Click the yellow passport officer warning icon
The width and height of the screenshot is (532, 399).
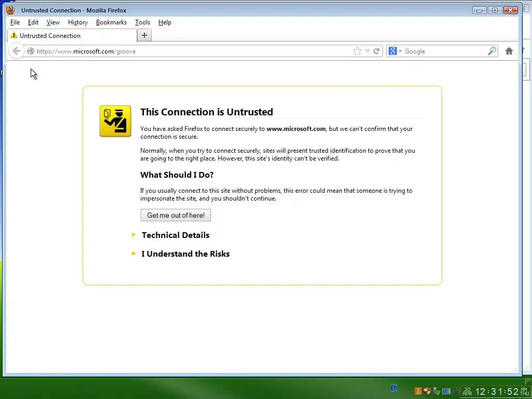(115, 121)
